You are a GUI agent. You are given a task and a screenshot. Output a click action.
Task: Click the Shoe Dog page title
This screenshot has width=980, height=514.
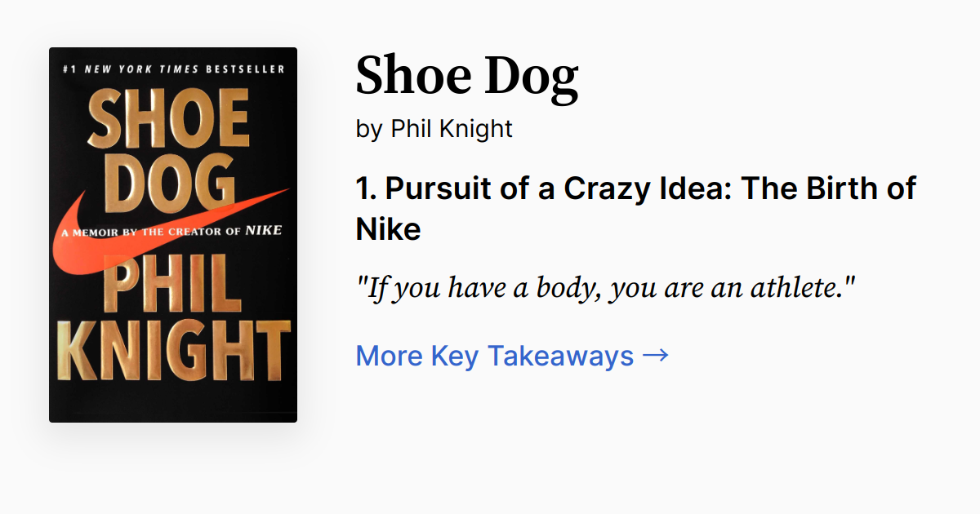click(x=466, y=75)
